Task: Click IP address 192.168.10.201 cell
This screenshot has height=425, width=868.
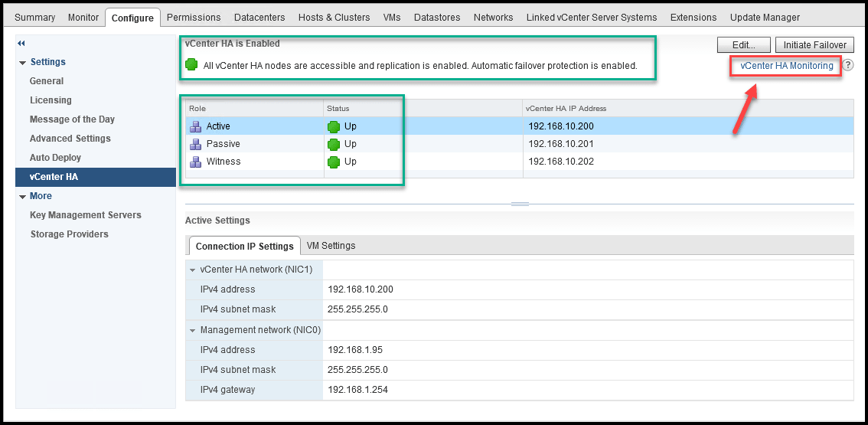Action: tap(561, 144)
